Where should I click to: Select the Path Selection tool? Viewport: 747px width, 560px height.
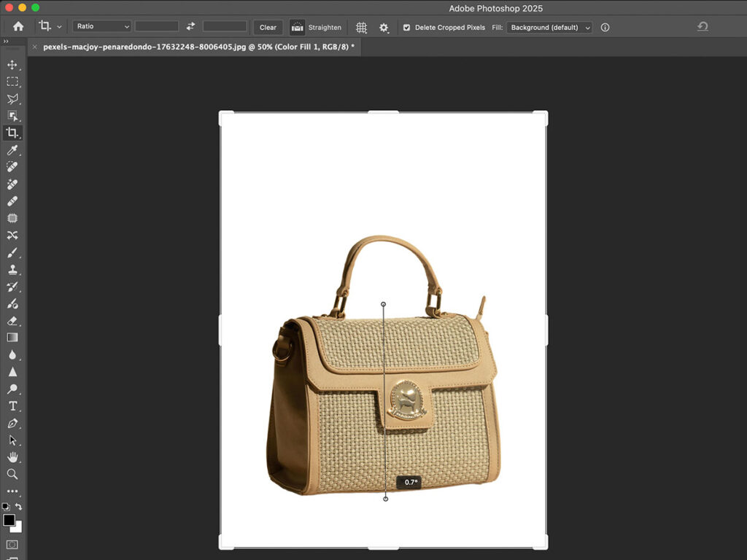pyautogui.click(x=12, y=440)
